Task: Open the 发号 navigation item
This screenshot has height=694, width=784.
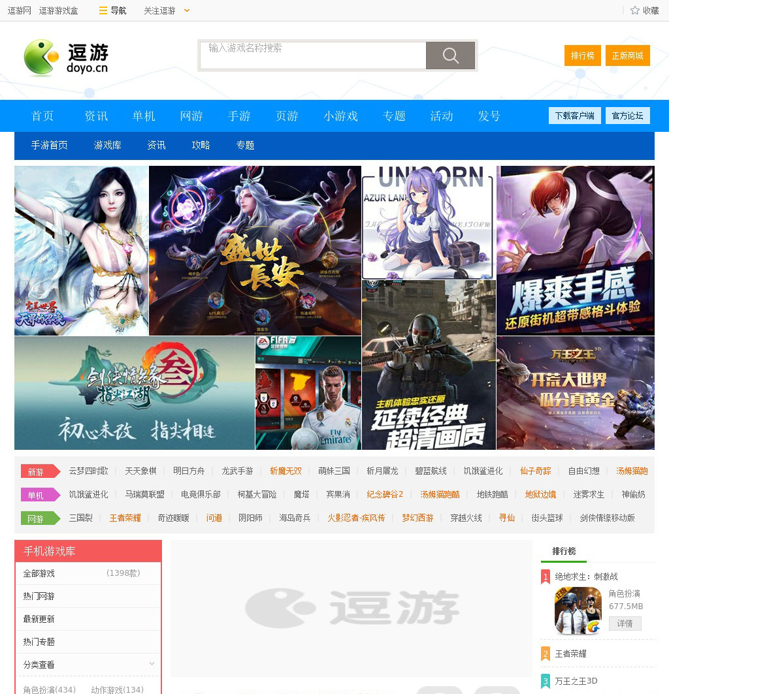Action: [489, 116]
